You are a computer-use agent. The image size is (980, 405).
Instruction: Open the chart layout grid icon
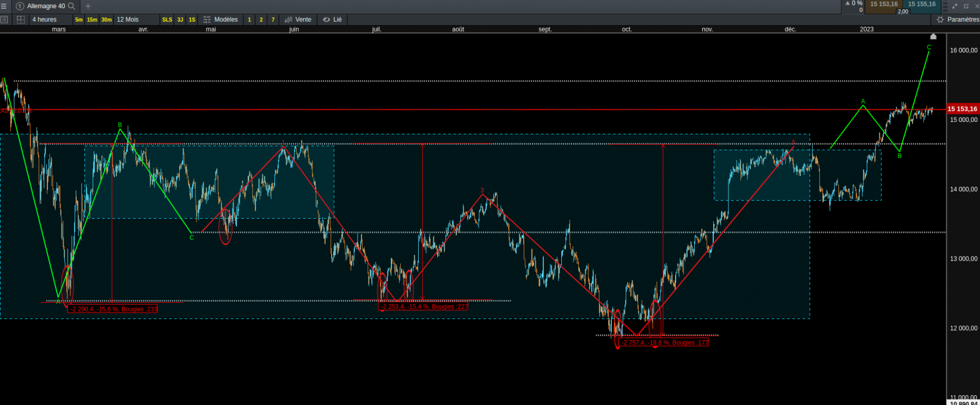click(x=21, y=20)
